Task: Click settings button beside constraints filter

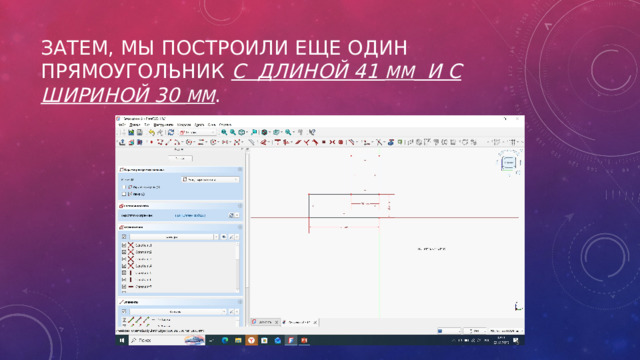Action: pyautogui.click(x=232, y=237)
